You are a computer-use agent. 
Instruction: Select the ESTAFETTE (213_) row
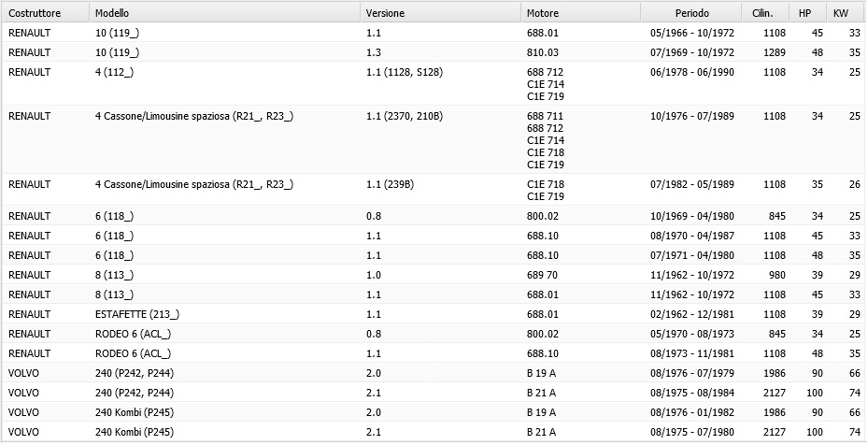pos(434,314)
